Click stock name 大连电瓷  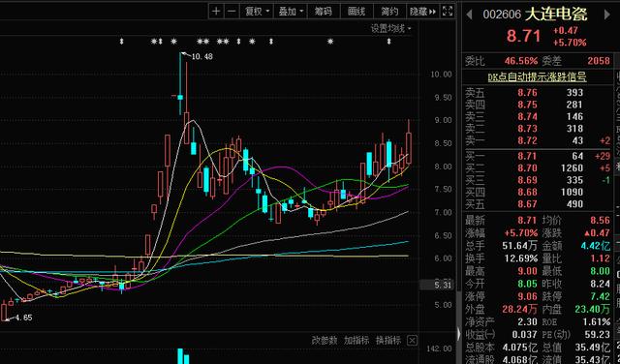pyautogui.click(x=555, y=15)
